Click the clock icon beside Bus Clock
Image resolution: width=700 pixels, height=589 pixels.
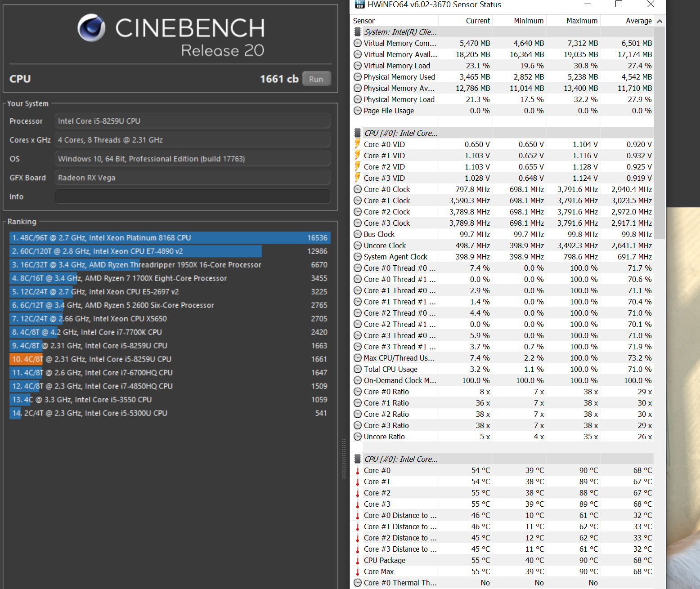(358, 234)
